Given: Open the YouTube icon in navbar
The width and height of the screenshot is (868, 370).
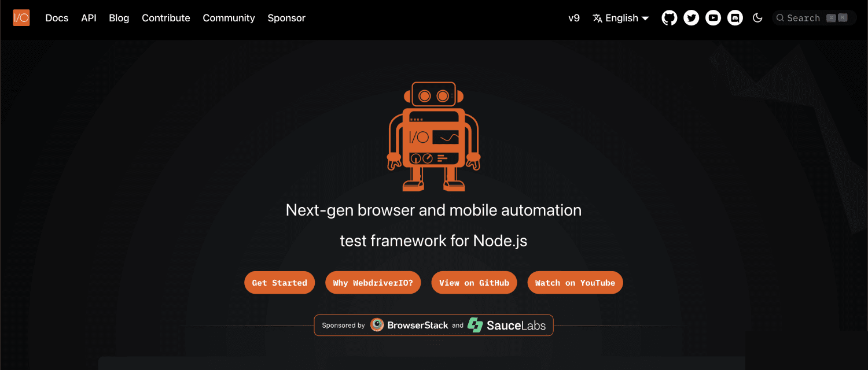Looking at the screenshot, I should point(713,18).
